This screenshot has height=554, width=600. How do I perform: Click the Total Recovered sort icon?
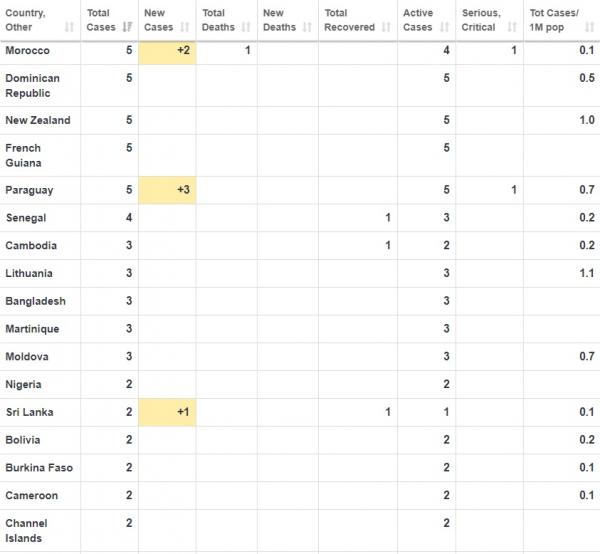click(387, 27)
